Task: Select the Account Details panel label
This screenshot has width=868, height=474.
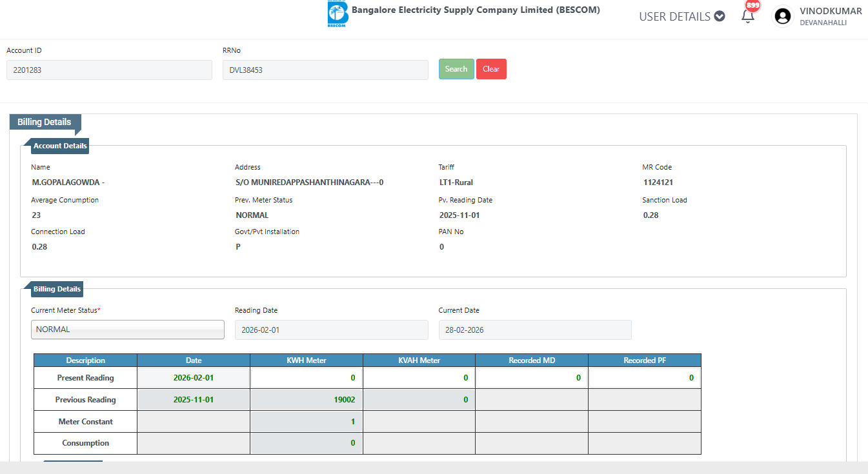Action: click(x=60, y=146)
